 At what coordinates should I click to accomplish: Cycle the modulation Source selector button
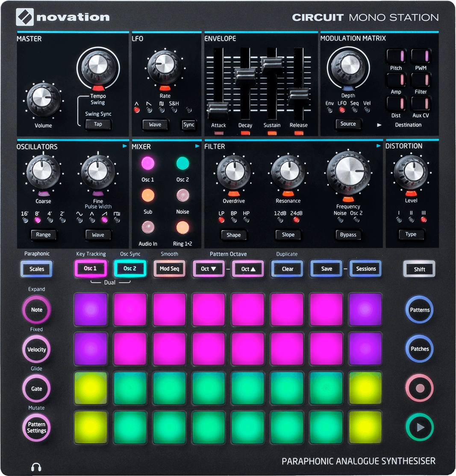(348, 124)
